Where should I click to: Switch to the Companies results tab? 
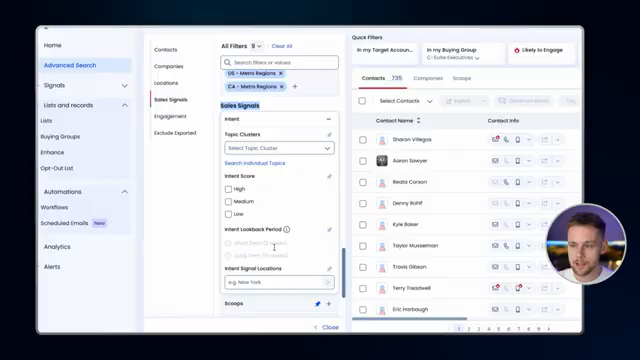(428, 78)
